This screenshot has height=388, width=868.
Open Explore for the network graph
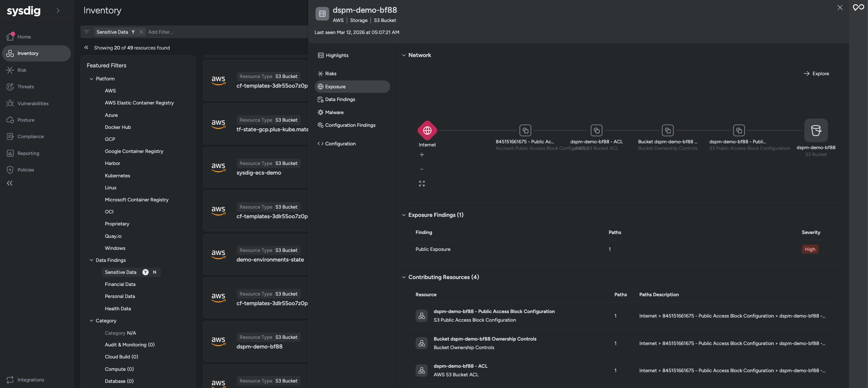pos(817,73)
